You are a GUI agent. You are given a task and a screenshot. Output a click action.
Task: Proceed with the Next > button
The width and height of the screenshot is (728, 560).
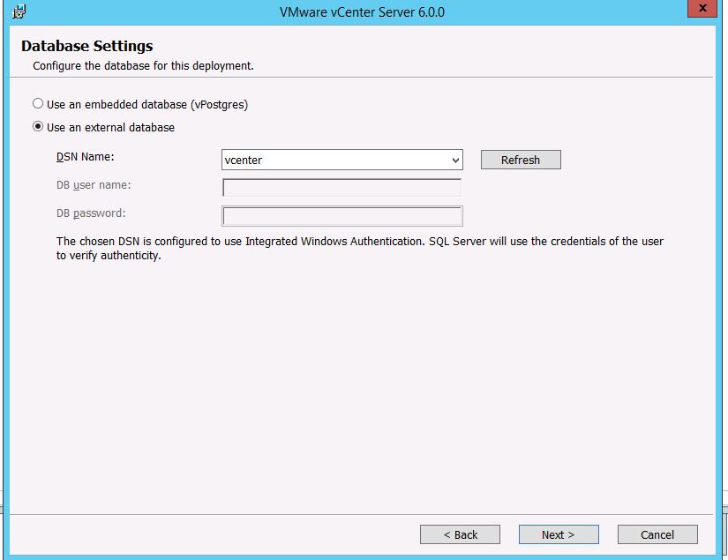click(559, 534)
